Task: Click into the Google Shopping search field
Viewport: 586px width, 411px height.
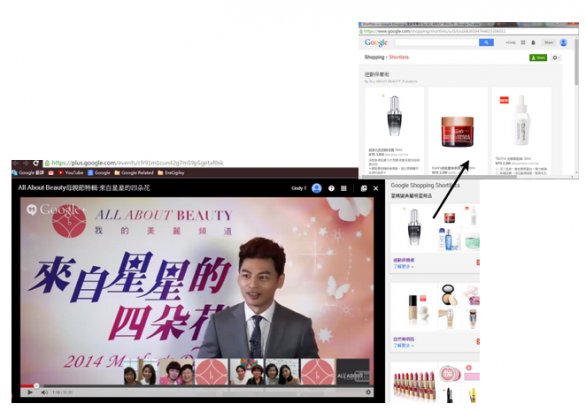Action: click(437, 43)
